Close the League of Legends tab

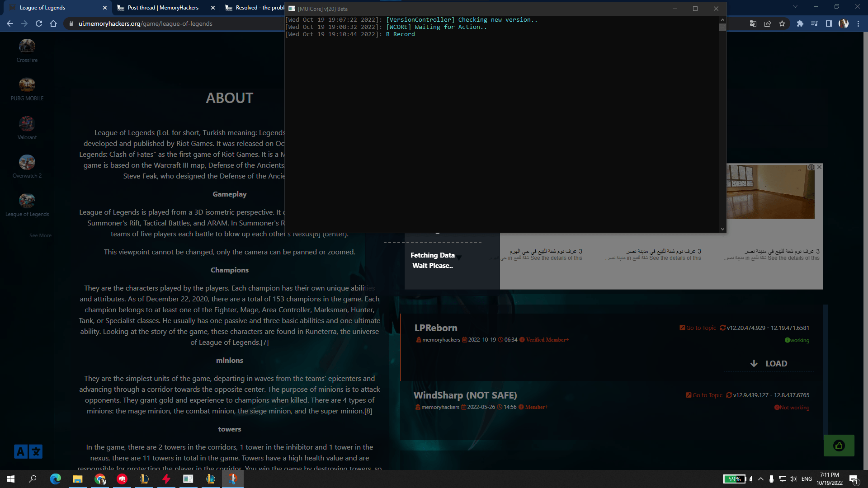(x=105, y=8)
